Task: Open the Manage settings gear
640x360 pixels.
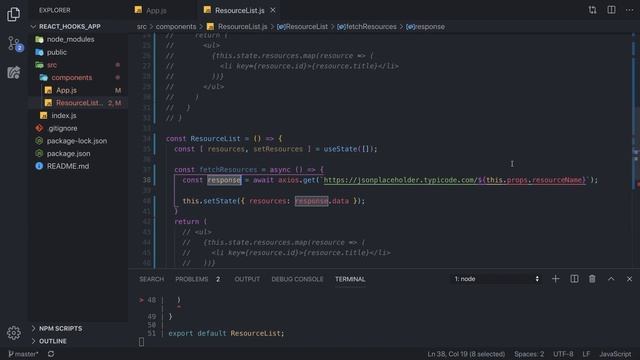Action: pyautogui.click(x=13, y=333)
